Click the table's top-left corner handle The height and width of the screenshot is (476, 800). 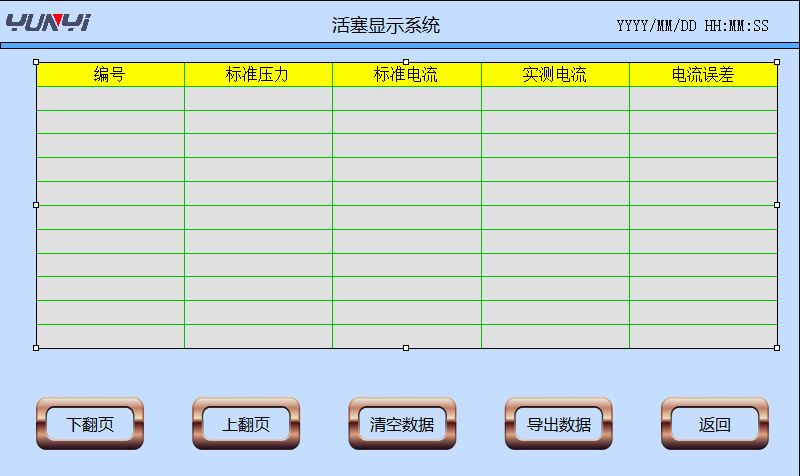(x=36, y=62)
